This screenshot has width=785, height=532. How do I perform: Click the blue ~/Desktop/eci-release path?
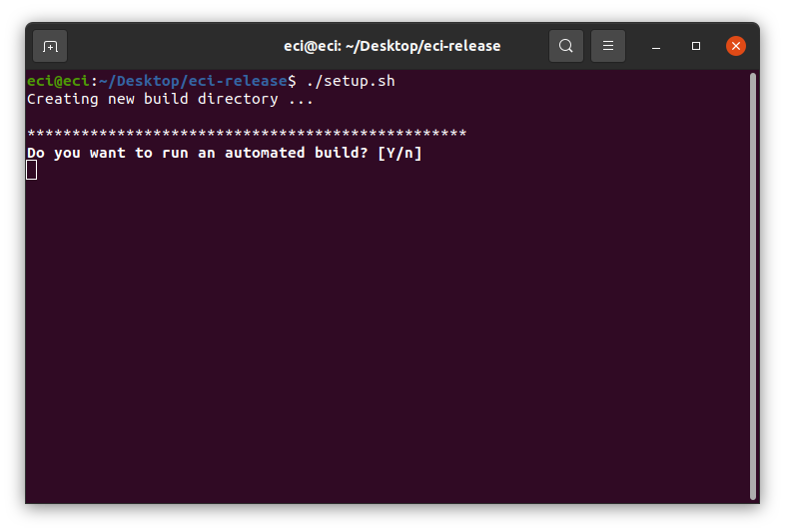(193, 81)
